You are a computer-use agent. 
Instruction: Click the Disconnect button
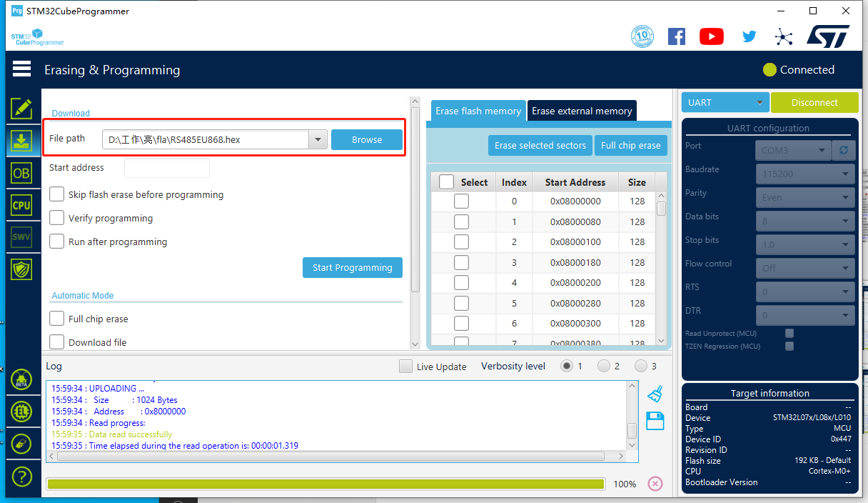pos(814,102)
